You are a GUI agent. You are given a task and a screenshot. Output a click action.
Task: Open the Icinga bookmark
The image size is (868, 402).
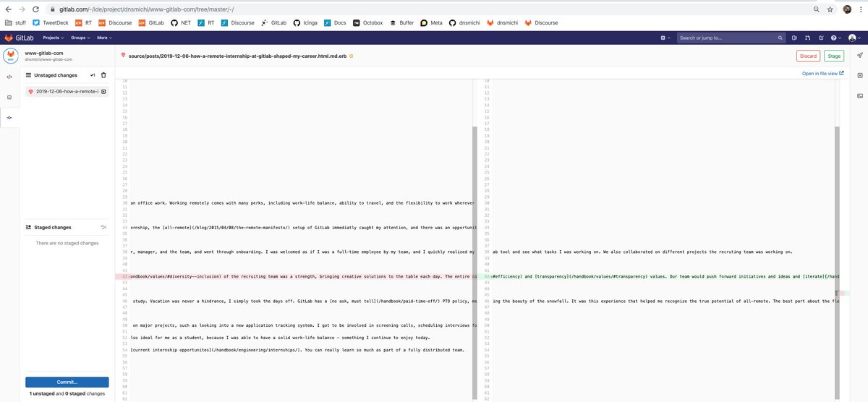(305, 22)
